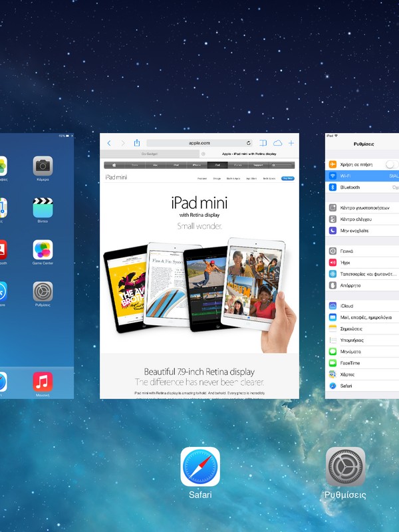This screenshot has height=532, width=399.
Task: Open Μηνύματα in the Settings list
Action: [362, 352]
